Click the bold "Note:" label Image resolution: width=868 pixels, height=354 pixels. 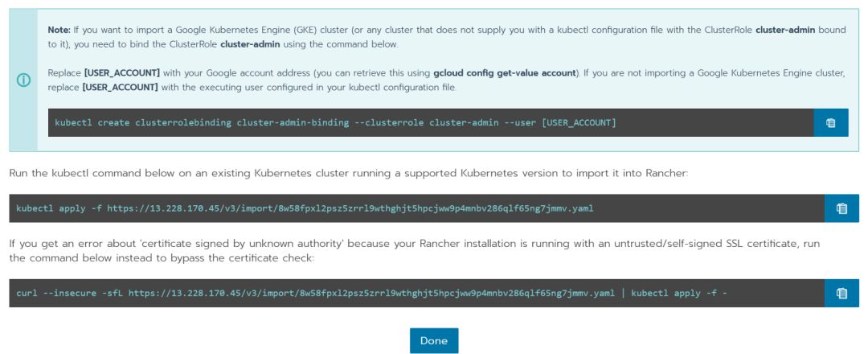pyautogui.click(x=61, y=29)
